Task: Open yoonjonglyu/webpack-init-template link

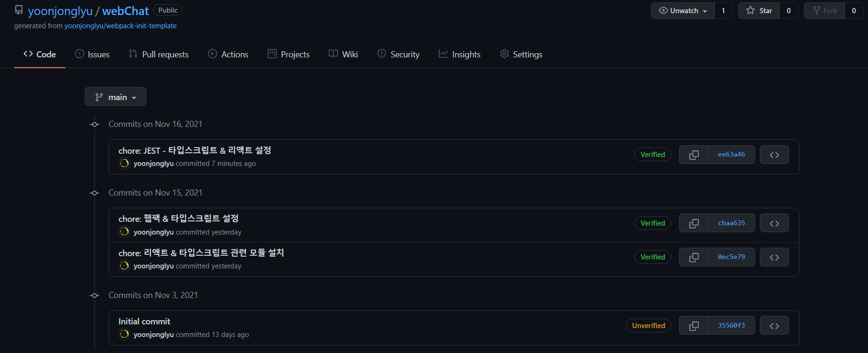Action: tap(120, 26)
